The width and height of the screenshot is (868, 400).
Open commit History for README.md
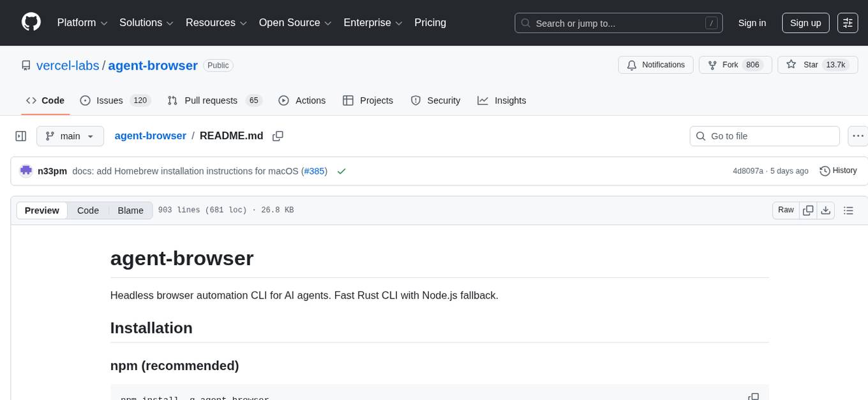[838, 171]
